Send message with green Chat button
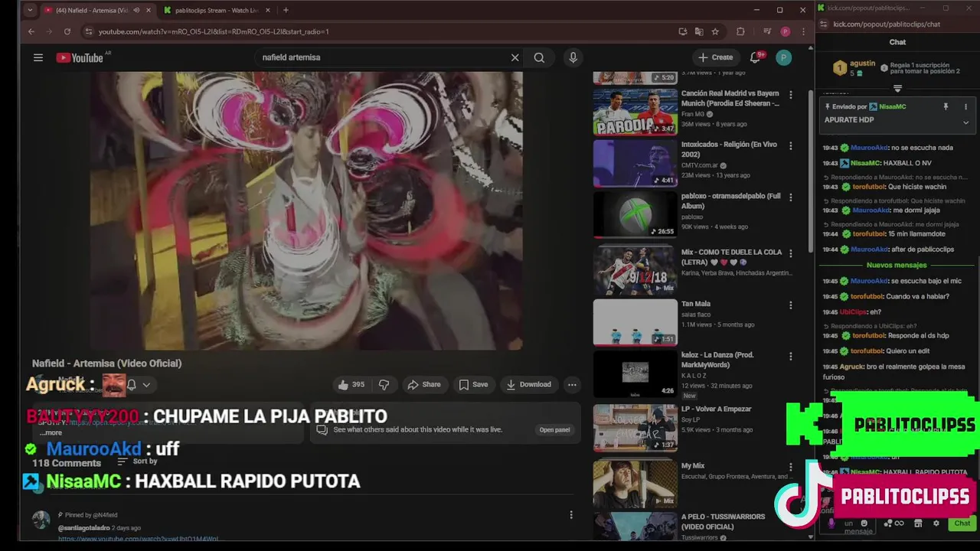 (x=962, y=523)
